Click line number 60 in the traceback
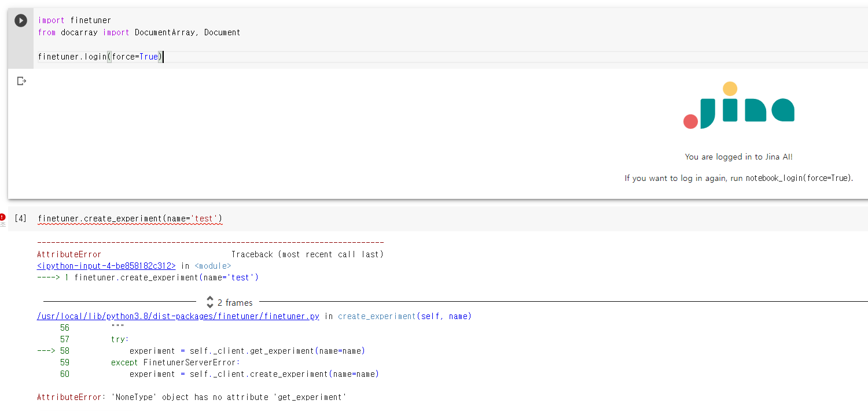The height and width of the screenshot is (411, 868). pyautogui.click(x=64, y=374)
